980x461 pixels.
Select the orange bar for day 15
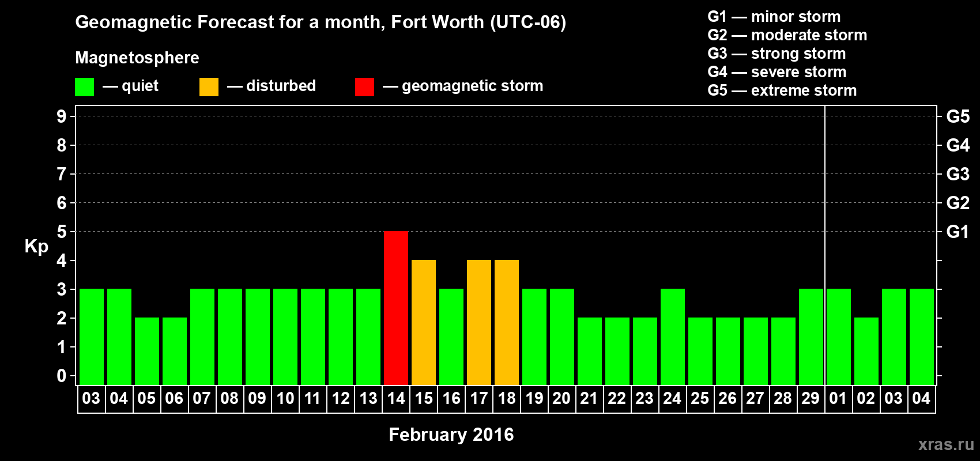pyautogui.click(x=424, y=322)
